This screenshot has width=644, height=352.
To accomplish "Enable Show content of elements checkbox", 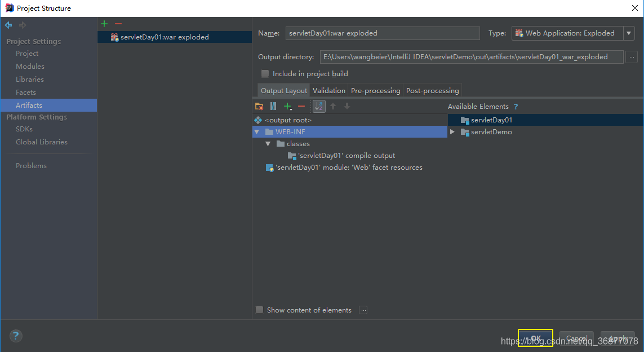I will point(260,310).
